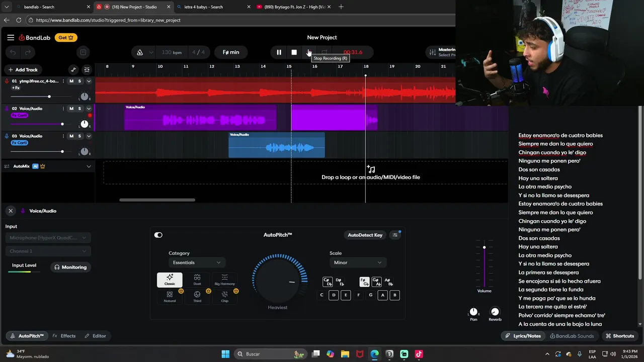Toggle loop cycle mode
Image resolution: width=644 pixels, height=362 pixels.
[x=325, y=52]
